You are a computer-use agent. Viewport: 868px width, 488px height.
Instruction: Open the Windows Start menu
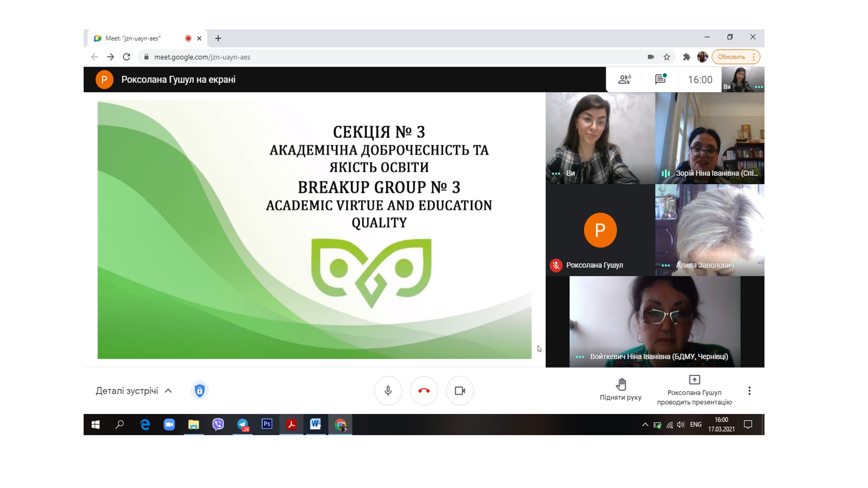click(95, 425)
